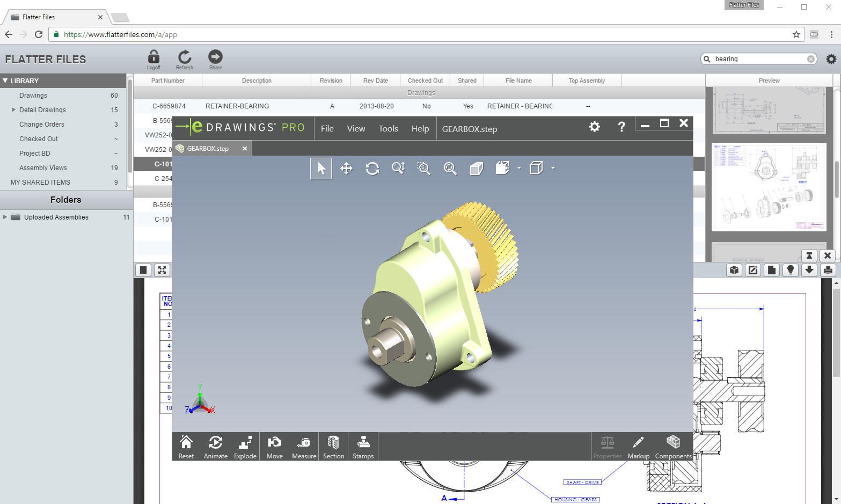The width and height of the screenshot is (841, 504).
Task: Select the arrow pointer tool in eDrawings
Action: pyautogui.click(x=321, y=169)
